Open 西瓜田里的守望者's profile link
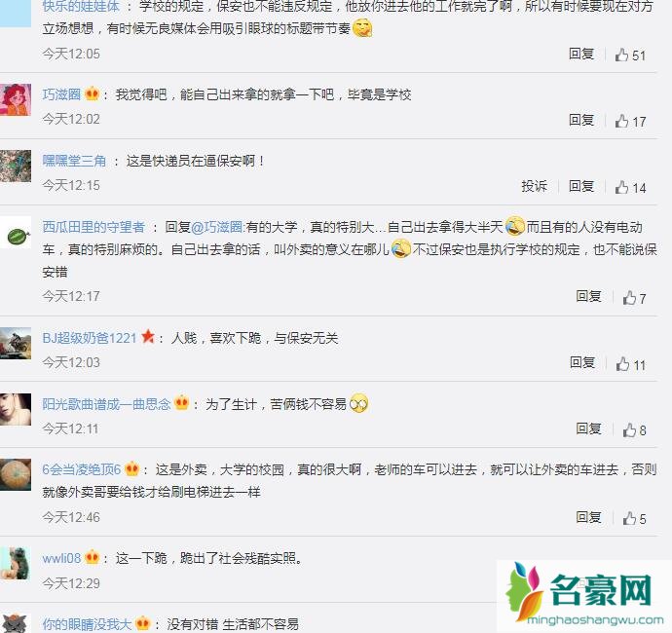The width and height of the screenshot is (672, 633). click(x=93, y=227)
